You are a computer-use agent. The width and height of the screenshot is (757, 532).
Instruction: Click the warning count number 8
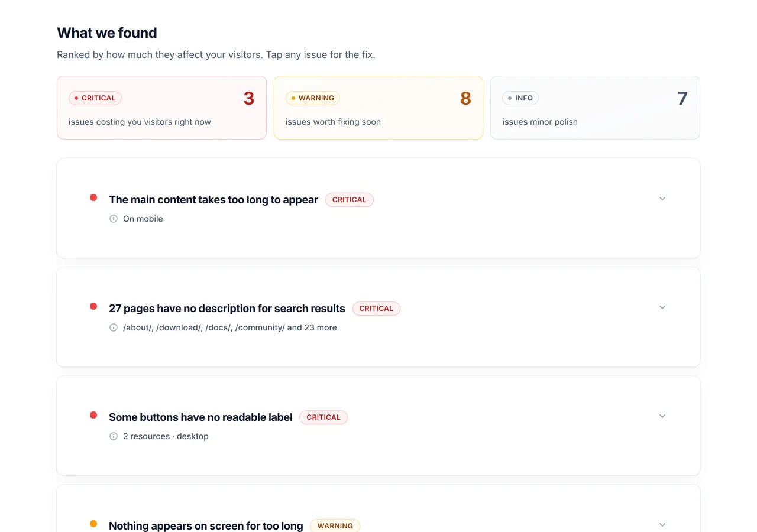pyautogui.click(x=465, y=98)
